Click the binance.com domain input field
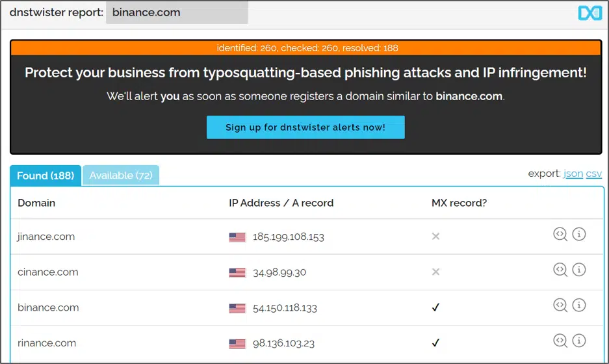 177,12
